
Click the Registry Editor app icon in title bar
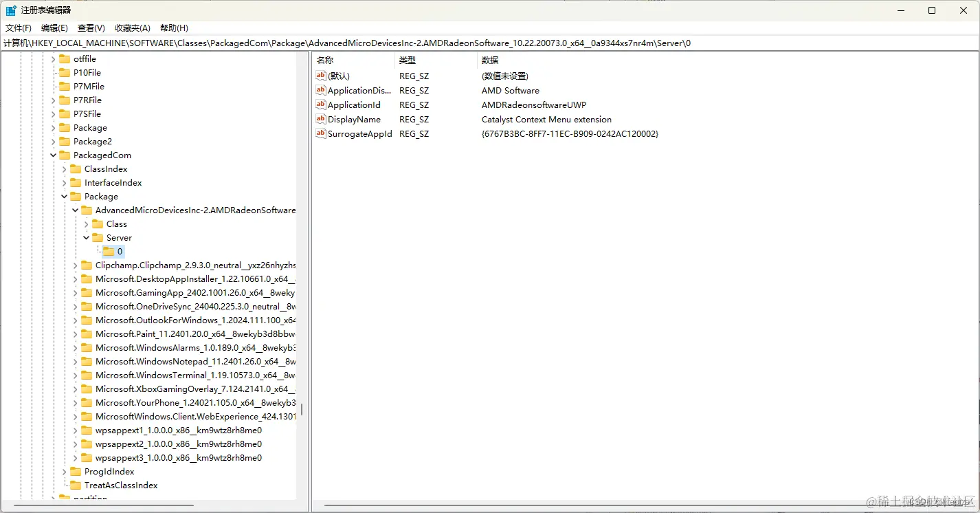(11, 10)
